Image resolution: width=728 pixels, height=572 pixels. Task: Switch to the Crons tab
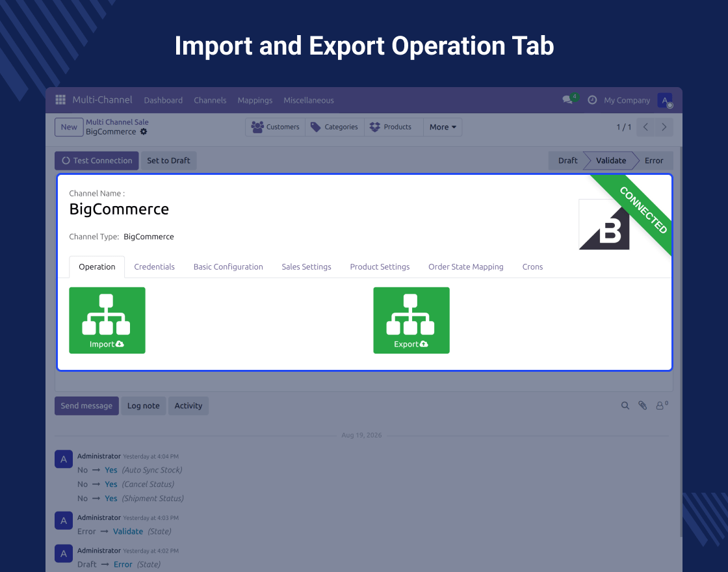click(532, 267)
